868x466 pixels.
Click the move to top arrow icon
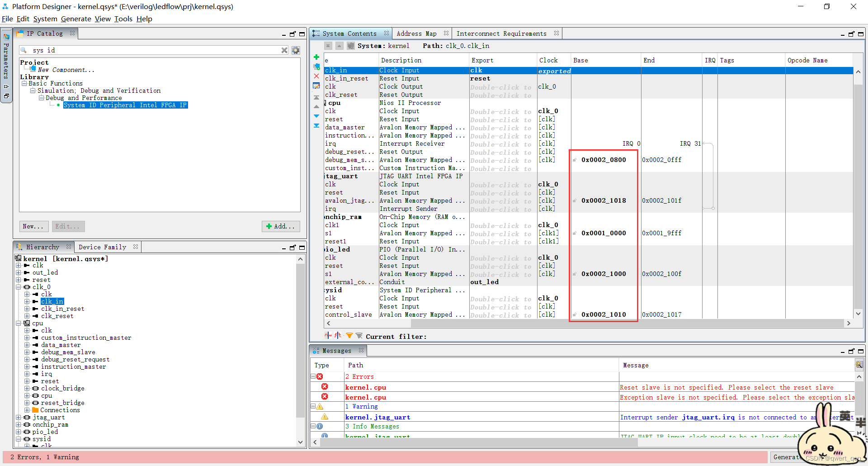[316, 97]
